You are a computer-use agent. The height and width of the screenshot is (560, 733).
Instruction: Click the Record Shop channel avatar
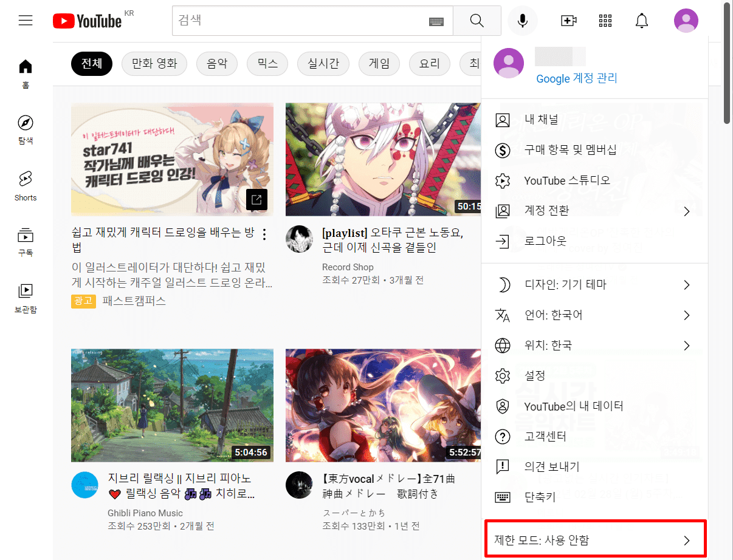coord(299,239)
